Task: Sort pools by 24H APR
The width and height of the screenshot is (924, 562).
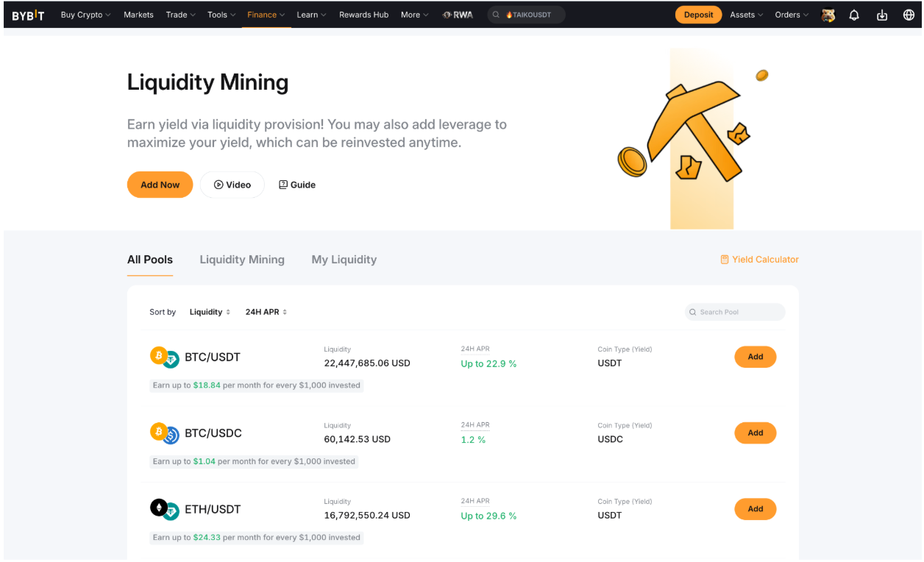Action: (x=266, y=312)
